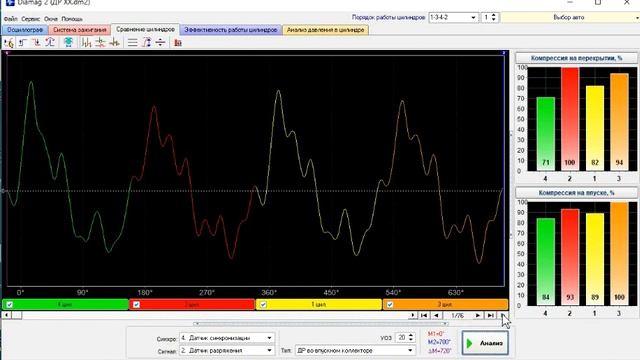Click the pulse with red arrow icon
Viewport: 640px width, 360px height.
tap(114, 42)
